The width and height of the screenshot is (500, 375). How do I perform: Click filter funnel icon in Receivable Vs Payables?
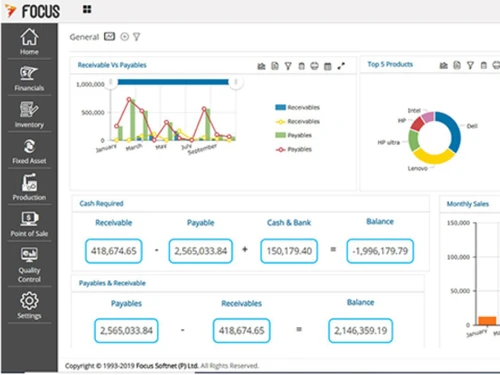click(x=288, y=66)
